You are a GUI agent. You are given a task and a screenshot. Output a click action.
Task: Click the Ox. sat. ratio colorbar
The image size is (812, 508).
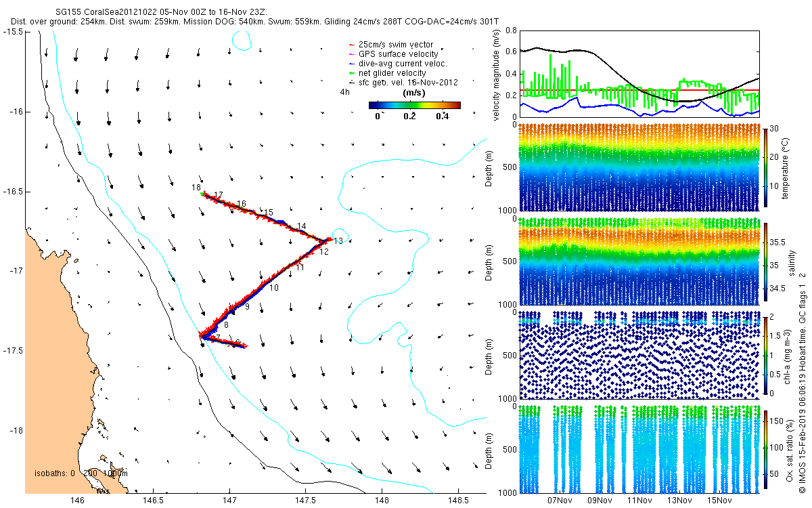click(765, 450)
